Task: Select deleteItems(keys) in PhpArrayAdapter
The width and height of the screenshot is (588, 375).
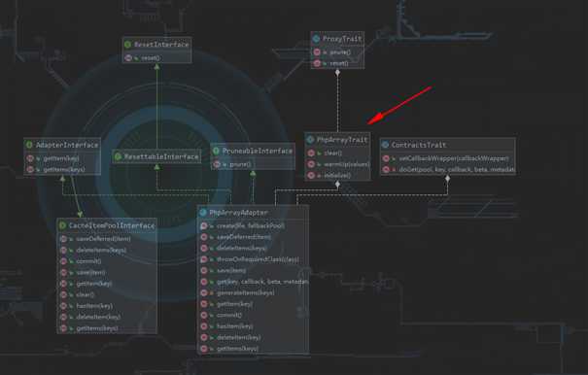Action: pos(242,249)
